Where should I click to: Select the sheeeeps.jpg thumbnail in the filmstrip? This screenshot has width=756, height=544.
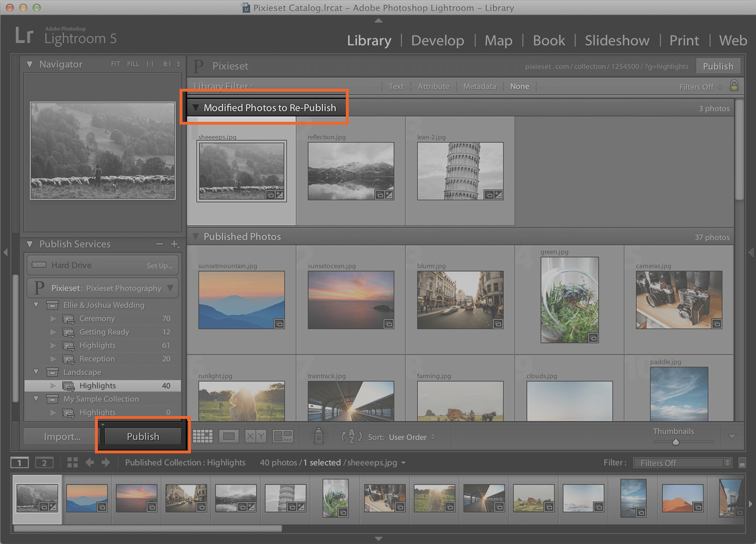tap(38, 498)
